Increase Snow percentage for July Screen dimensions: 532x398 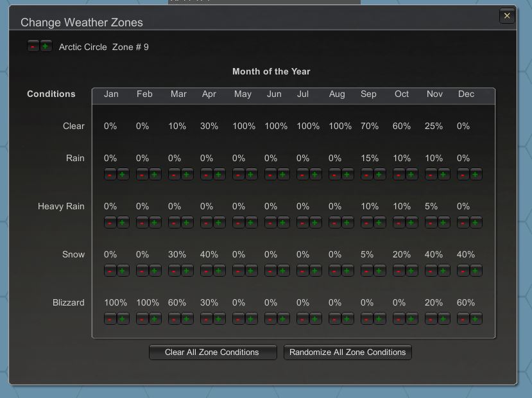(315, 271)
